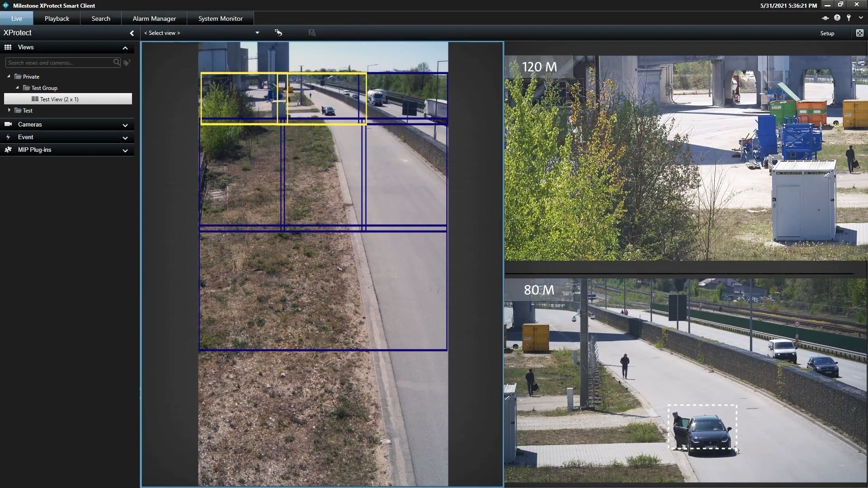Switch to the Playback tab
This screenshot has width=868, height=488.
click(57, 19)
